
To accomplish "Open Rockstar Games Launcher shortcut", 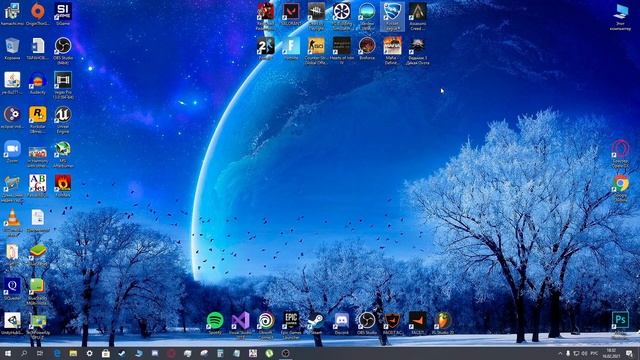I will 38,119.
